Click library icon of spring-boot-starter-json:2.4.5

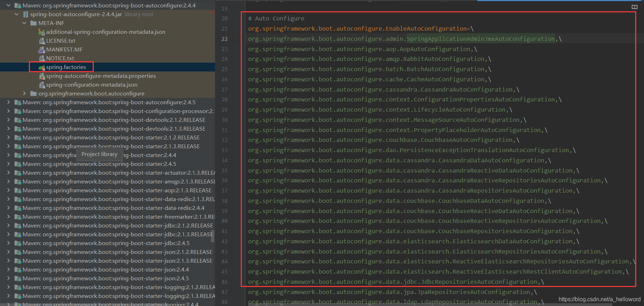pyautogui.click(x=18, y=279)
